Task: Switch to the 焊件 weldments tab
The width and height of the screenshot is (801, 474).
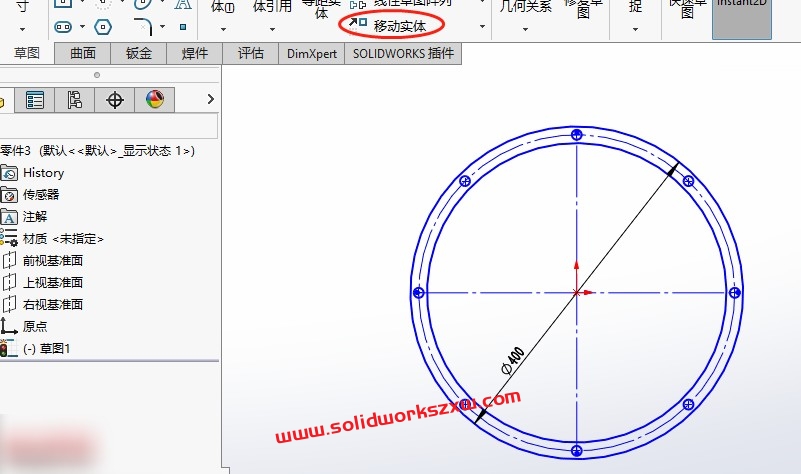Action: tap(195, 53)
